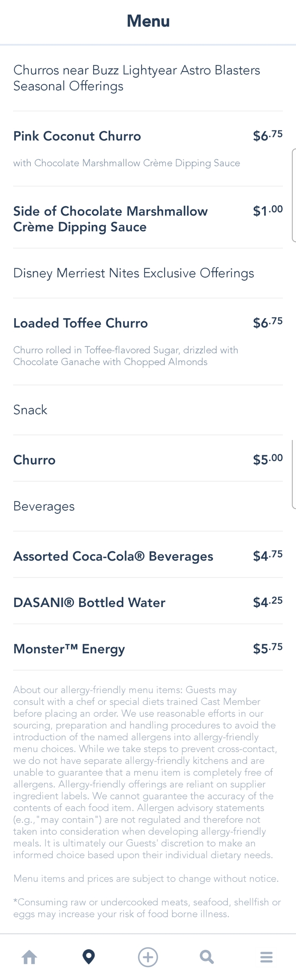296x980 pixels.
Task: Open the map location pin tab
Action: (89, 956)
